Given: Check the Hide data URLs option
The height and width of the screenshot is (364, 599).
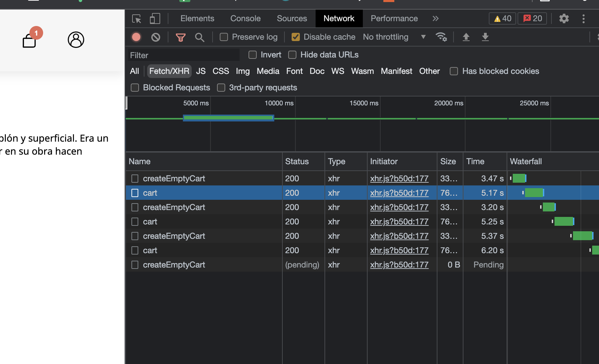Looking at the screenshot, I should coord(293,55).
